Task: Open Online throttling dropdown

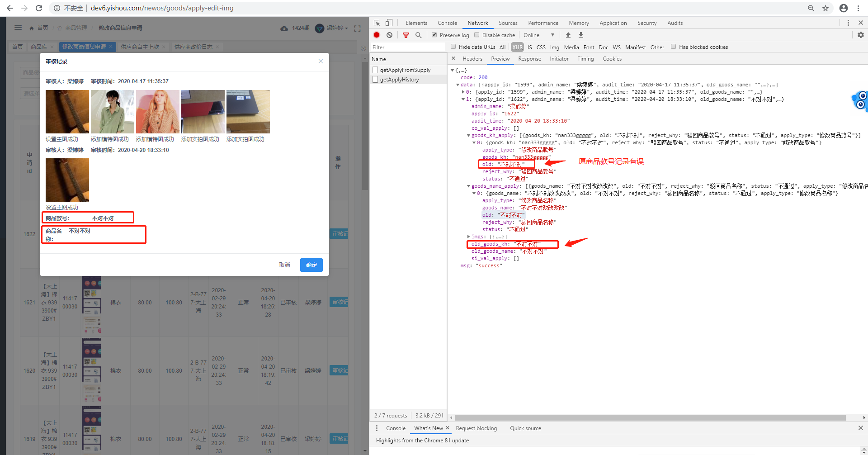Action: coord(539,35)
